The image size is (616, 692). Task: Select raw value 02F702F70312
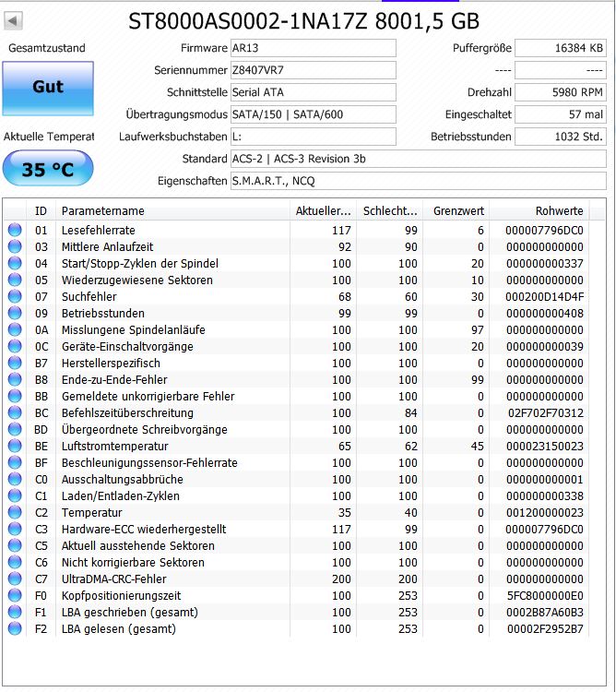coord(546,412)
